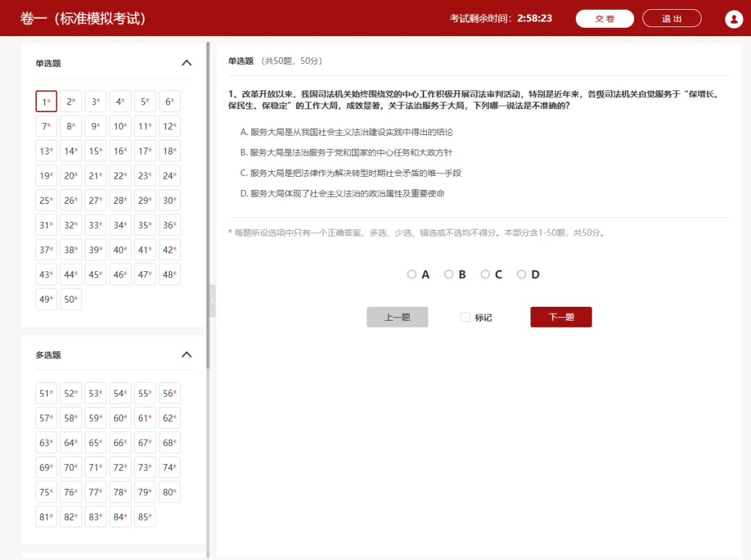Select question 15 in the navigator
Viewport: 751px width, 560px height.
[96, 151]
